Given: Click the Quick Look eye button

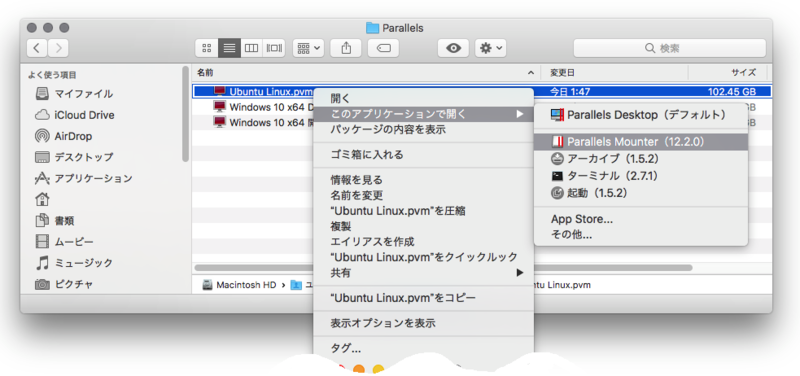Looking at the screenshot, I should [x=453, y=48].
